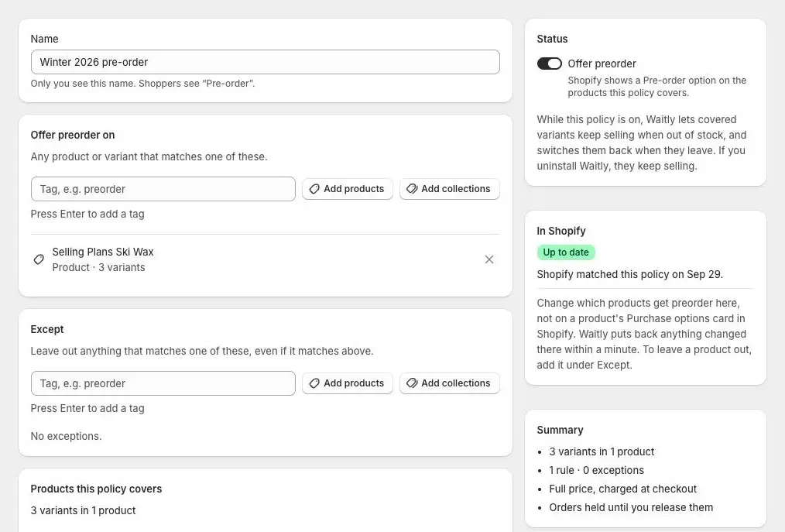
Task: Click the 'In Shopify' card heading
Action: [x=561, y=231]
